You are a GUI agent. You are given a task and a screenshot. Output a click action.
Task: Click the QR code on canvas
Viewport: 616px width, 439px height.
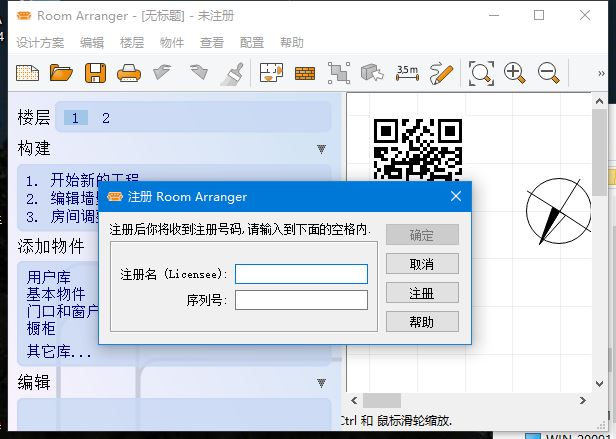tap(418, 150)
